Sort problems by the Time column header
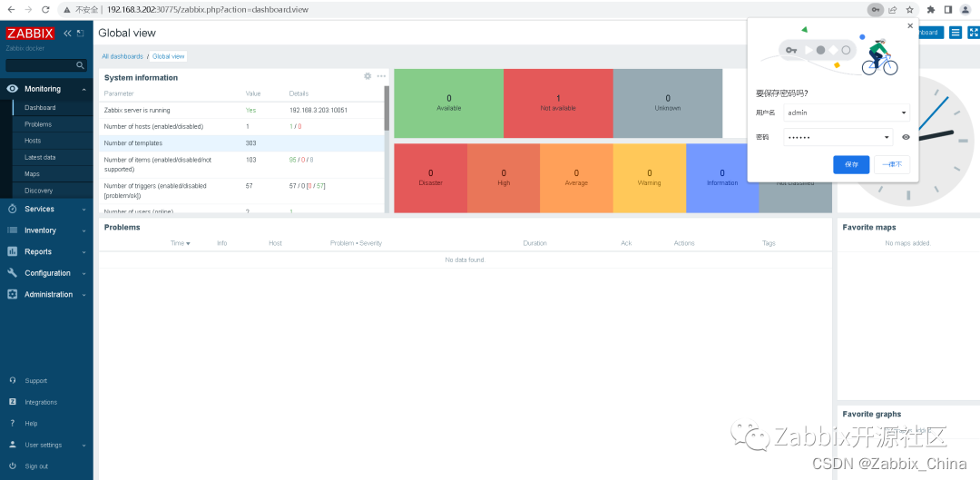 (180, 243)
